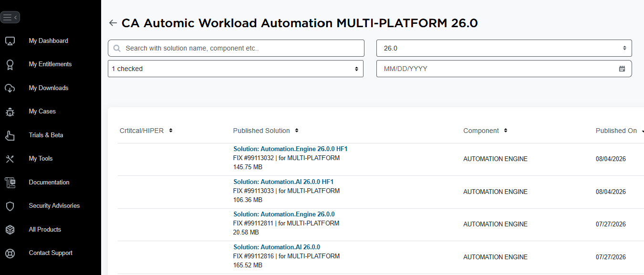
Task: Open Solution: Automation.Engine 26.0.0 HF1 link
Action: tap(290, 149)
